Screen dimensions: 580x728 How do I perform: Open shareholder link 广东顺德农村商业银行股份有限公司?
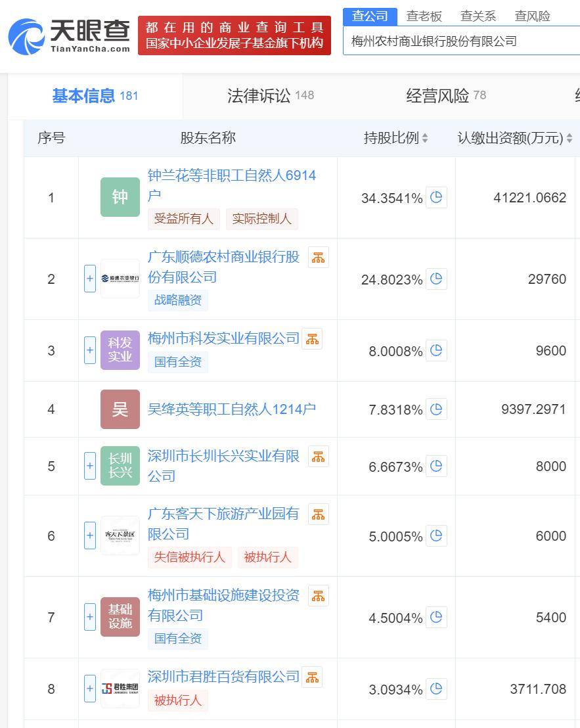223,267
